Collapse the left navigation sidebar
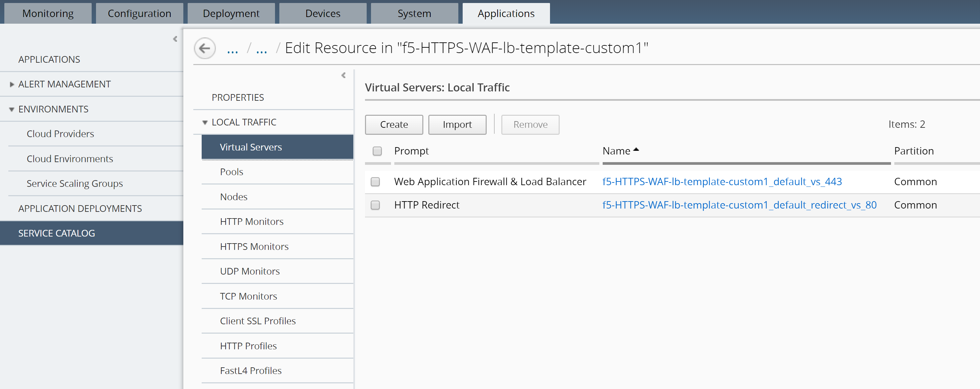Viewport: 980px width, 389px height. click(175, 39)
